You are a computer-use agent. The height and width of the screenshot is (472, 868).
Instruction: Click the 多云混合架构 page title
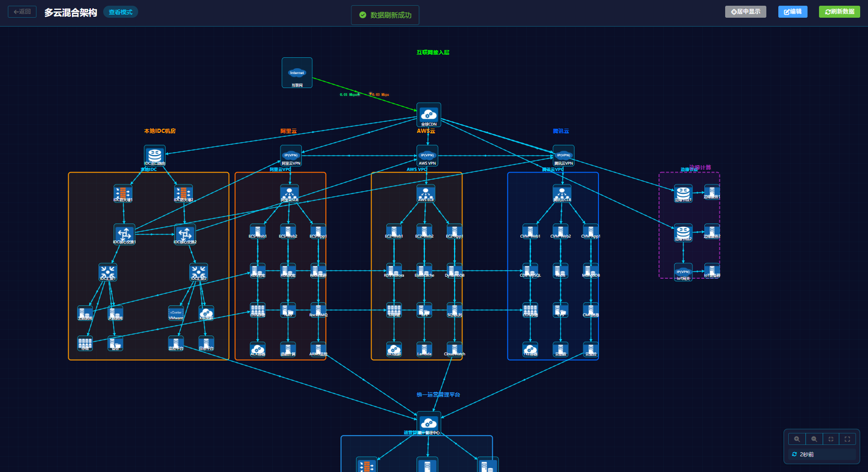tap(70, 12)
